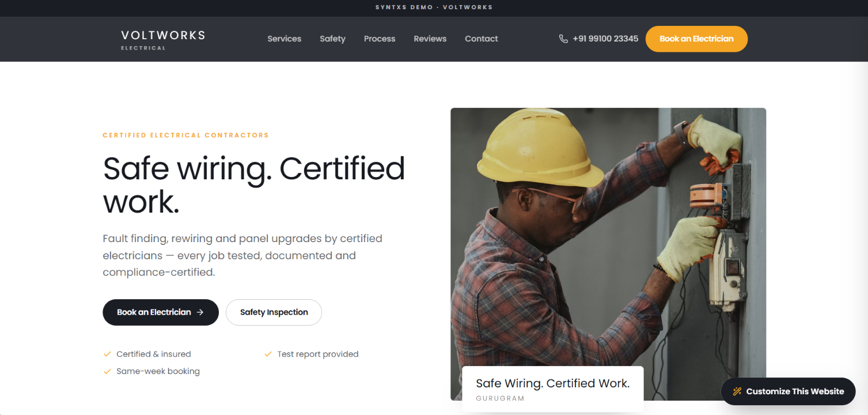Click the 'Same-week booking' text
Viewport: 868px width, 415px height.
(x=158, y=371)
